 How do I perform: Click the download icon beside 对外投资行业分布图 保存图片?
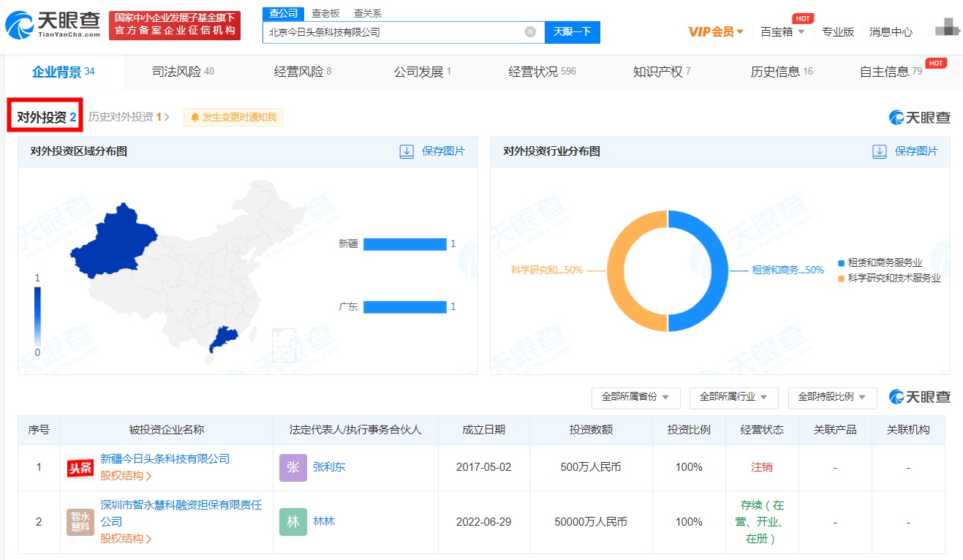[x=880, y=151]
